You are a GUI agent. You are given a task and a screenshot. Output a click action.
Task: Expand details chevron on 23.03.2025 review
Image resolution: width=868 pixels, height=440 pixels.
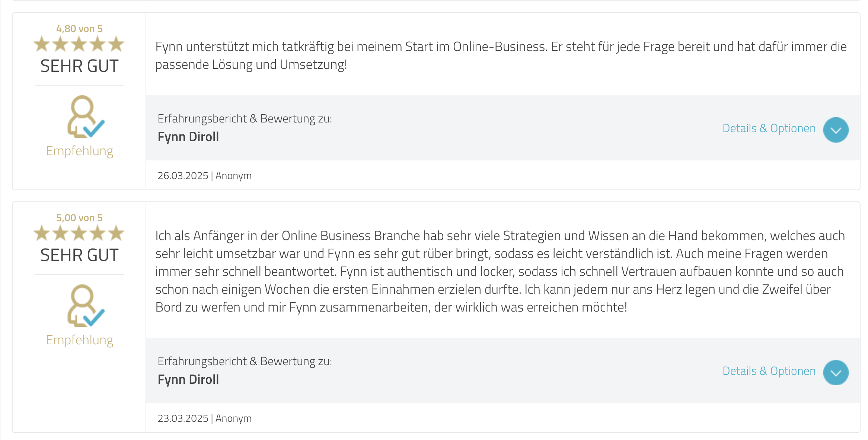click(x=836, y=373)
